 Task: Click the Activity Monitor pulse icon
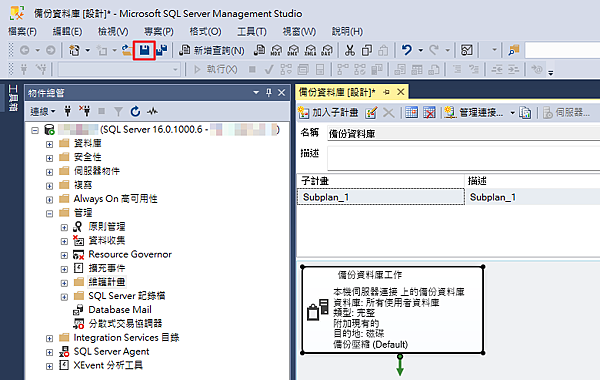[152, 112]
